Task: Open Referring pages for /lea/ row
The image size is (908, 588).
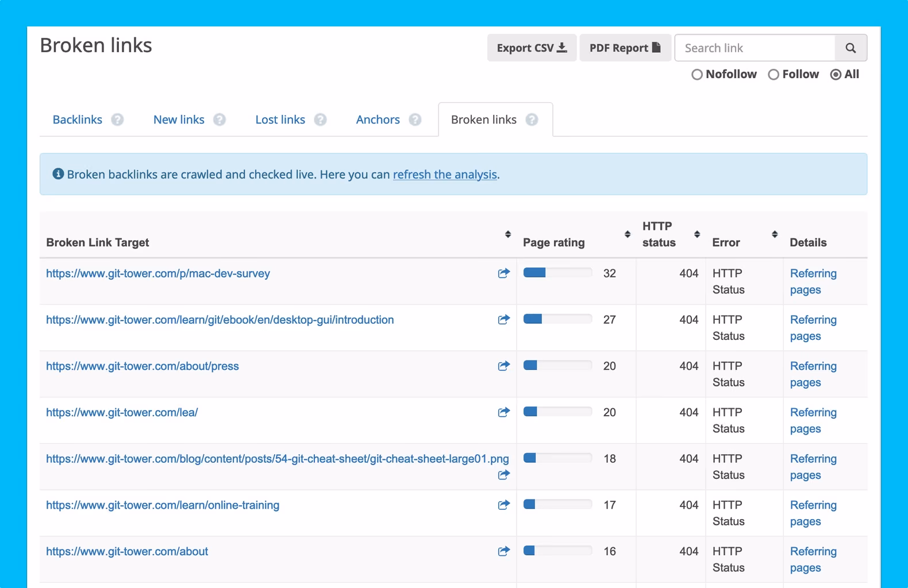Action: point(813,420)
